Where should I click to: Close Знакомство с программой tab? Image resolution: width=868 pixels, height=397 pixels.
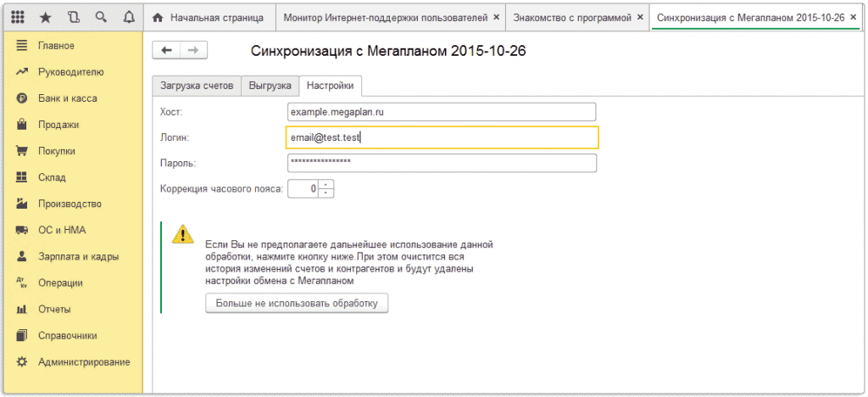[641, 17]
